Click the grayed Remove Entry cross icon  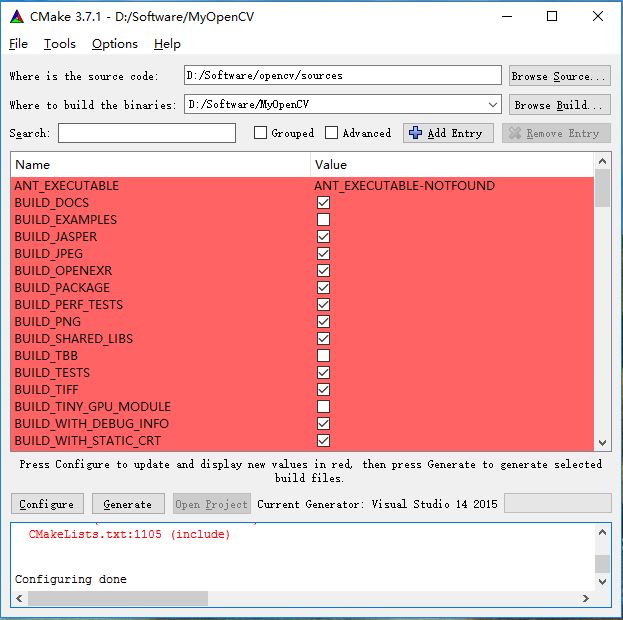515,133
